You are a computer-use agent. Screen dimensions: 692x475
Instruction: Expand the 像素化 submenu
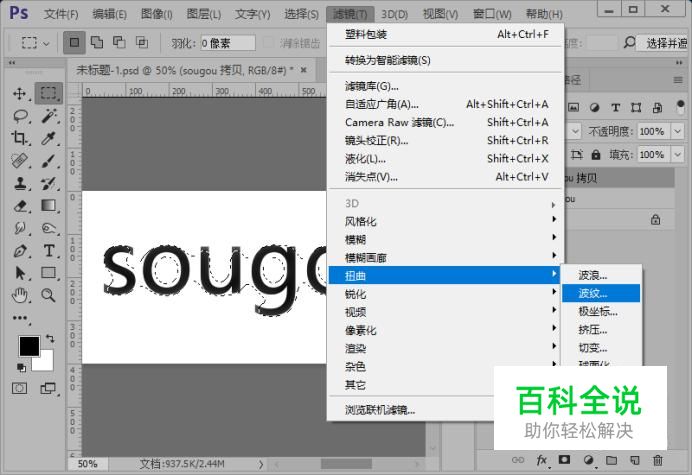(444, 330)
